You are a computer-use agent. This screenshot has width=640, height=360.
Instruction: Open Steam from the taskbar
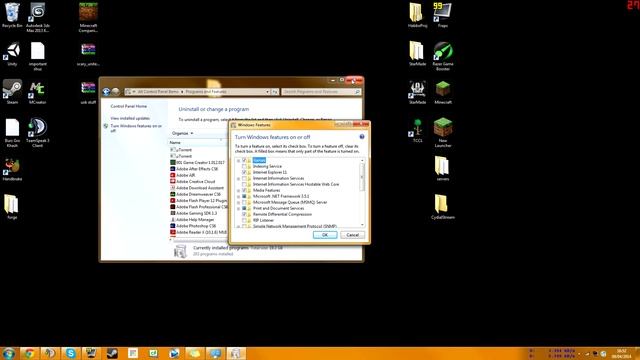click(112, 353)
